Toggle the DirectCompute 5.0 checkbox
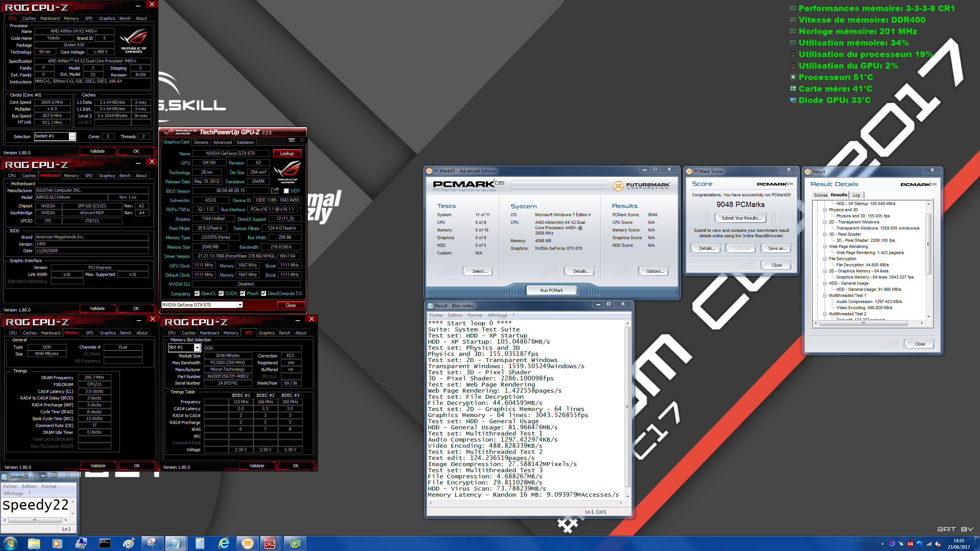980x551 pixels. pyautogui.click(x=264, y=293)
